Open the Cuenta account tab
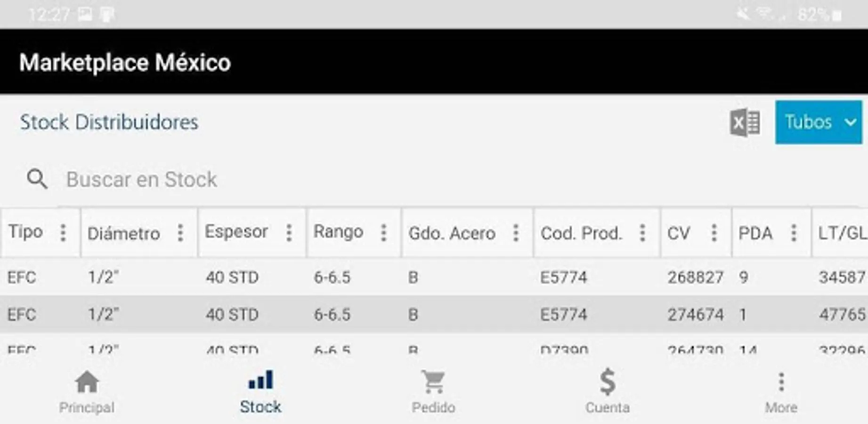The height and width of the screenshot is (424, 868). coord(607,392)
